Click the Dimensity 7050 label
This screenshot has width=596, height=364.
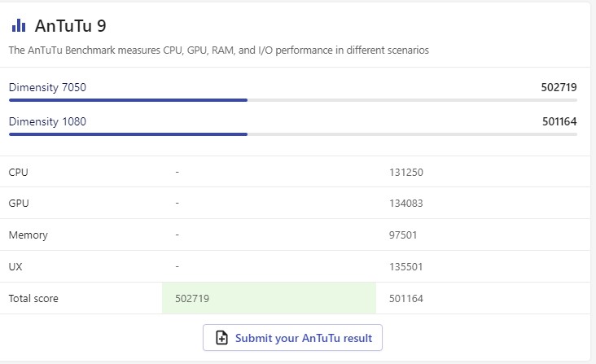tap(47, 87)
